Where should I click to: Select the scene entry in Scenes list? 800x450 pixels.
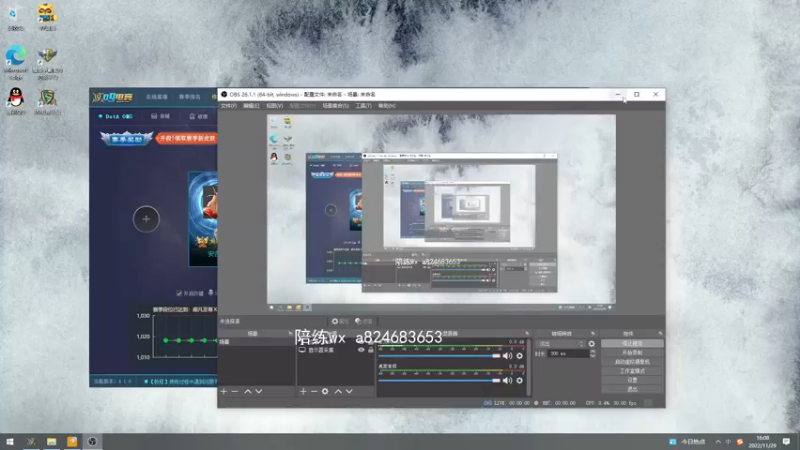click(x=257, y=342)
